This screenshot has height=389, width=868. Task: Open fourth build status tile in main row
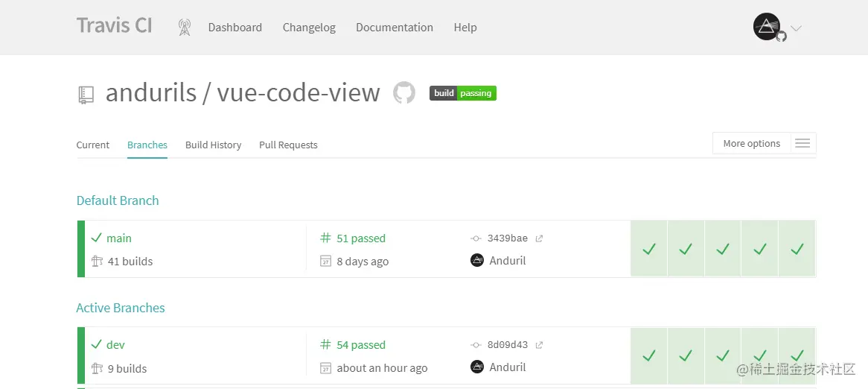[760, 248]
